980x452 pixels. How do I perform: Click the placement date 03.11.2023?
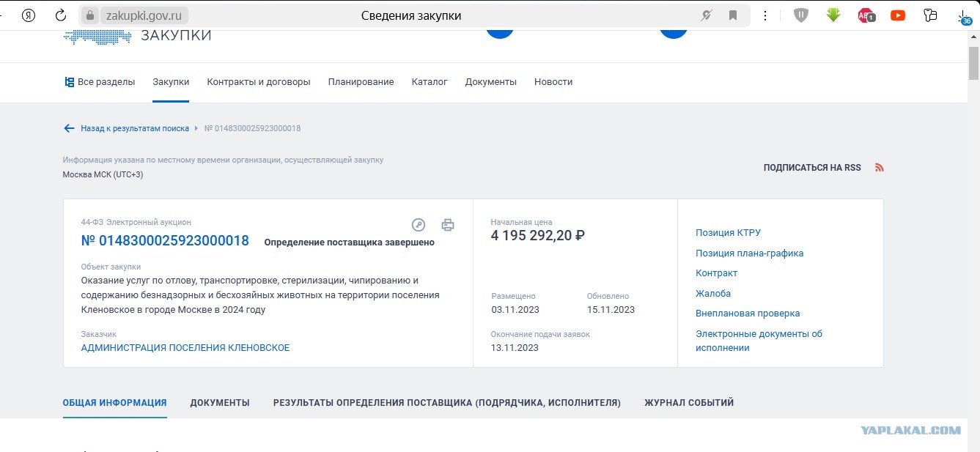click(515, 310)
